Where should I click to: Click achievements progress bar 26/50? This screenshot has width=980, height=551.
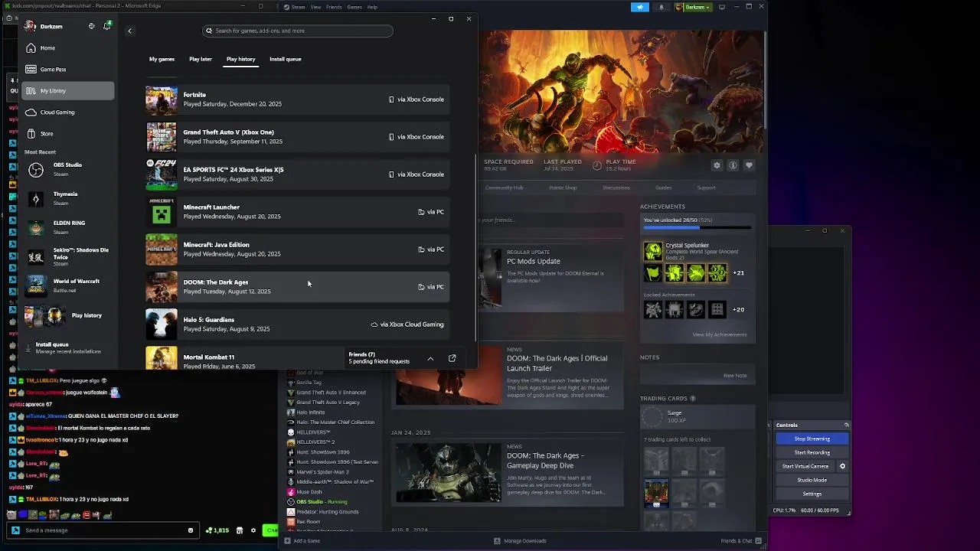(697, 227)
